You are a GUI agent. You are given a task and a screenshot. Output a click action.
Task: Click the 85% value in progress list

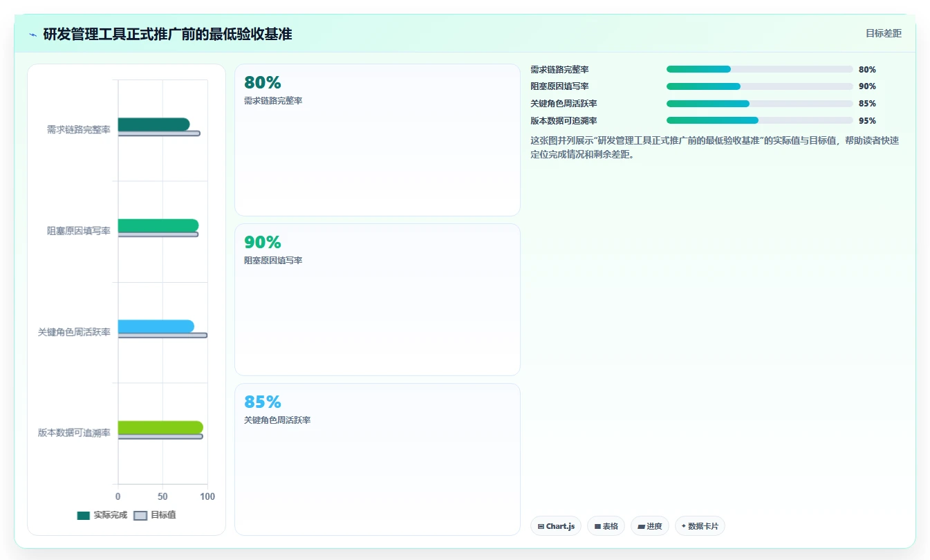pos(867,104)
